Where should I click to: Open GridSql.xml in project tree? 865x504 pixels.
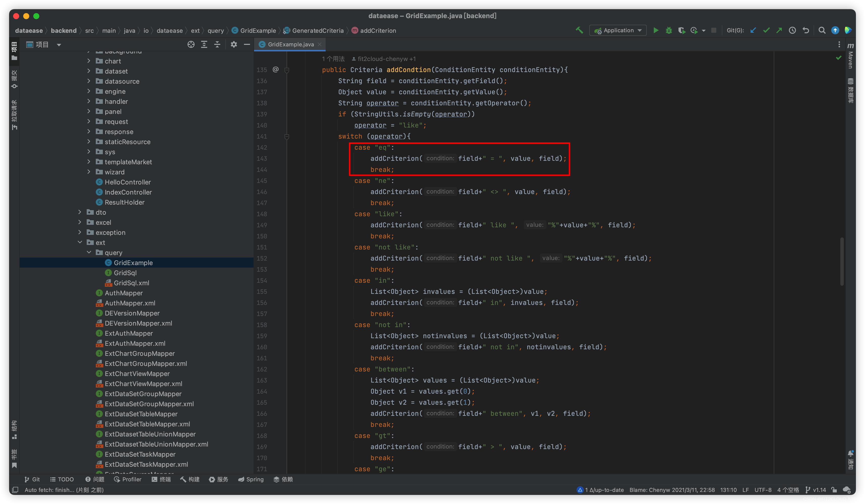click(131, 283)
